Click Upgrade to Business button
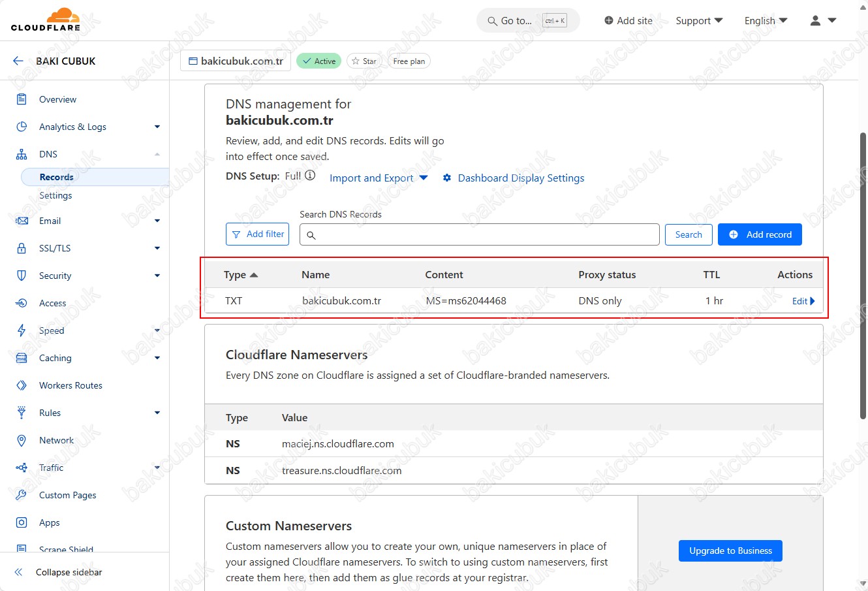This screenshot has width=868, height=591. point(730,551)
